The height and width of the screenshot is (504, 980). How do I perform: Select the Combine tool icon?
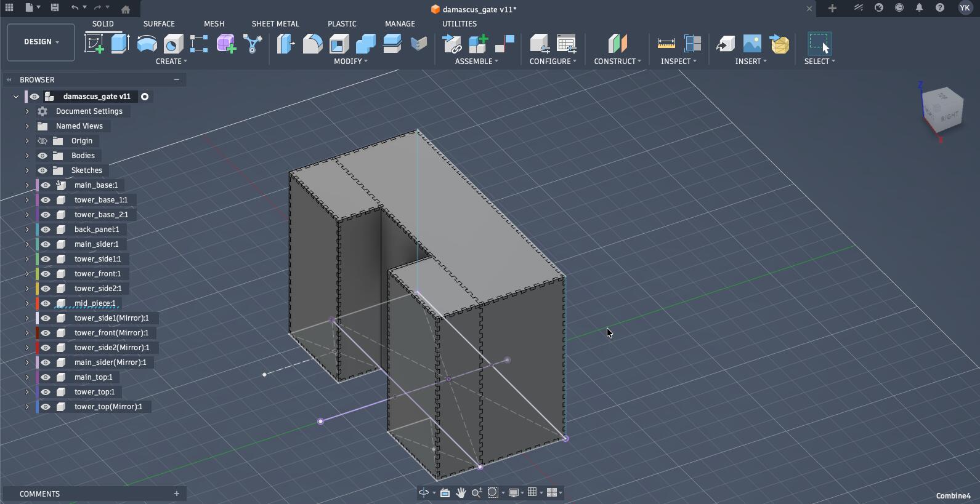pyautogui.click(x=365, y=44)
